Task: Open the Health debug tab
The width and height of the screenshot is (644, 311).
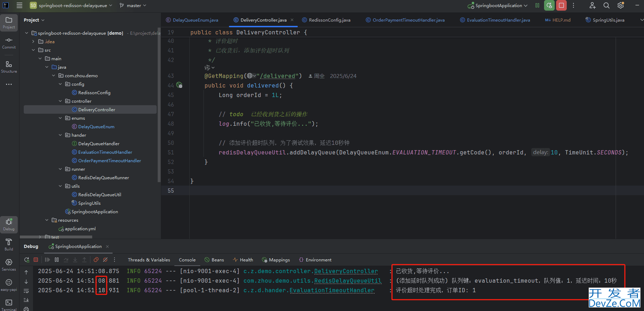Action: (x=243, y=260)
